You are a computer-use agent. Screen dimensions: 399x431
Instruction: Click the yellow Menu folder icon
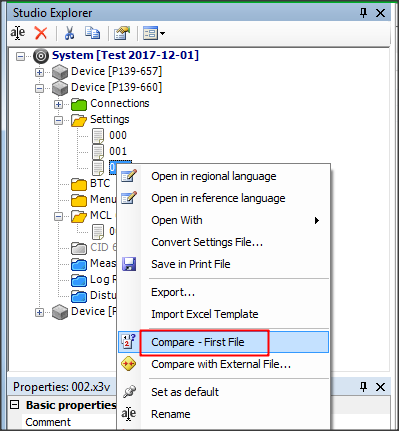(79, 200)
